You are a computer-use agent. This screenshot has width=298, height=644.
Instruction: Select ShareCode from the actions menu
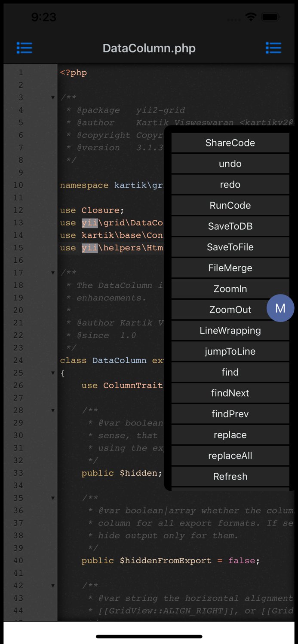tap(230, 143)
